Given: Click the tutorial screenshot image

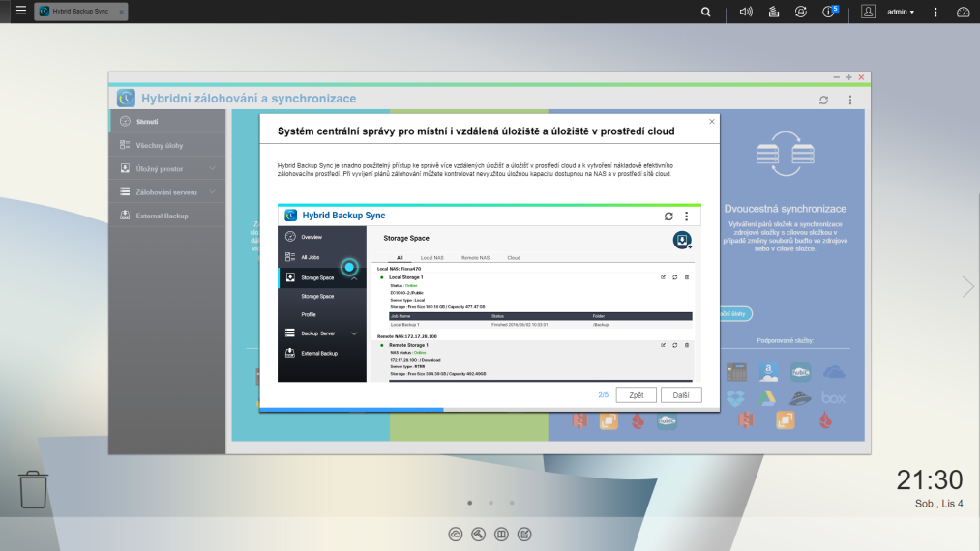Looking at the screenshot, I should click(490, 292).
